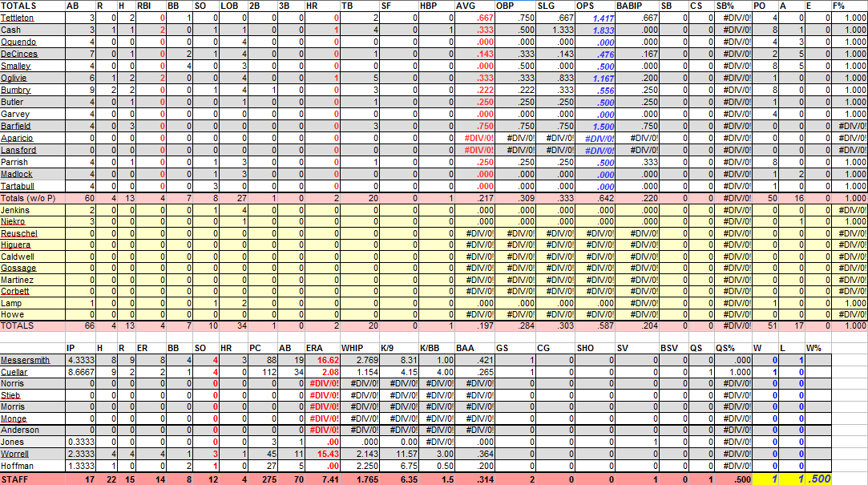Click Worrell's ERA value 15.43
The image size is (868, 485).
pos(322,454)
